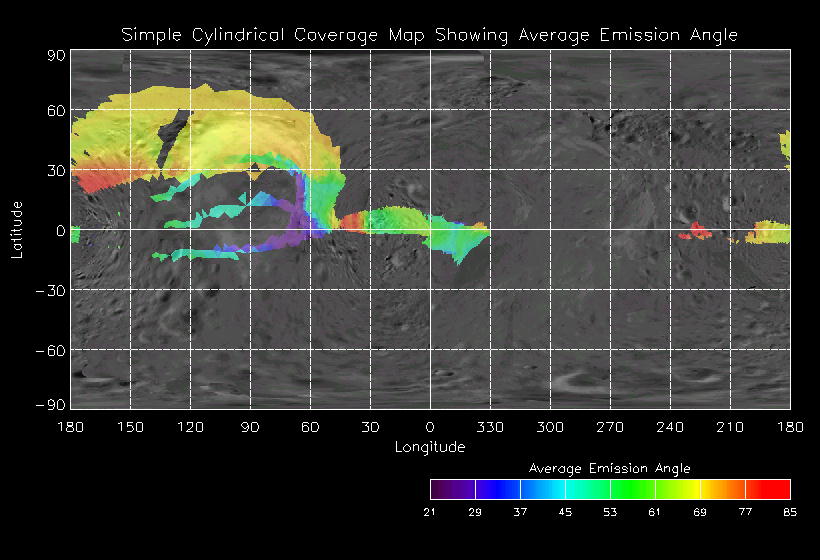The width and height of the screenshot is (820, 560).
Task: Select the small red patch near longitude 225
Action: point(696,233)
